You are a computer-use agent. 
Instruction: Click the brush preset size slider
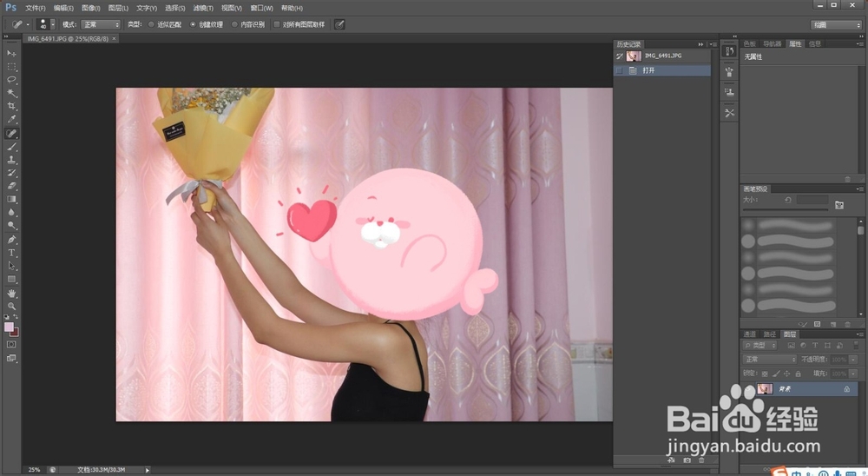pyautogui.click(x=785, y=210)
